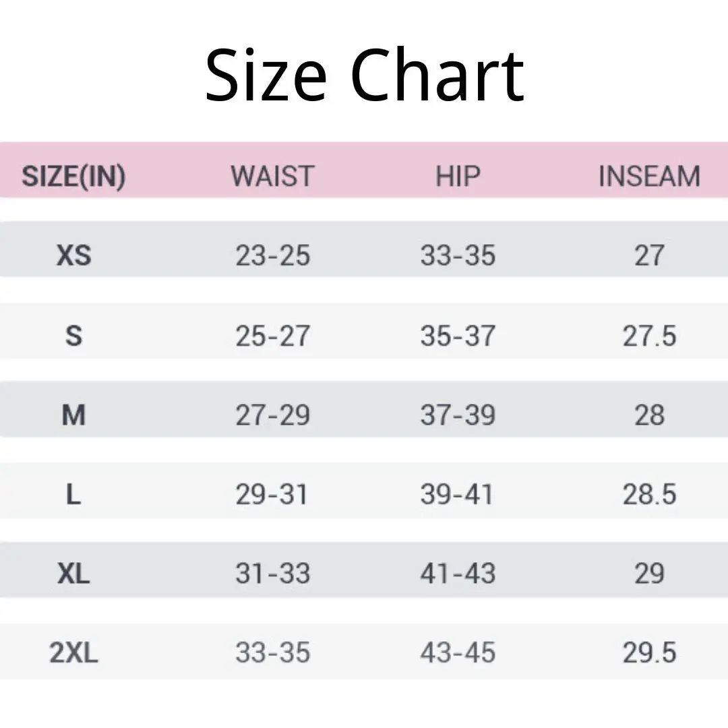Select the XS size row label
This screenshot has height=728, width=728.
tap(74, 255)
